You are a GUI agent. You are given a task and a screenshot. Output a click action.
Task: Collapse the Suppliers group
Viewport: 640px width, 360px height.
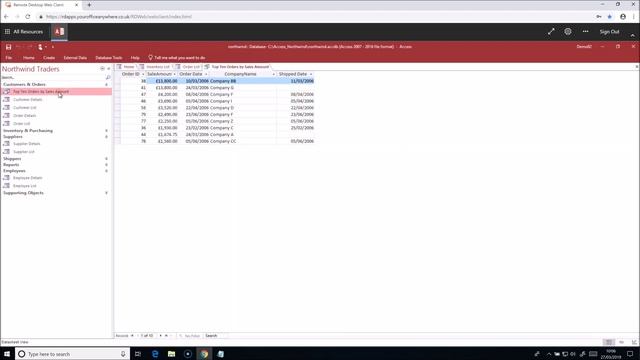tap(107, 137)
